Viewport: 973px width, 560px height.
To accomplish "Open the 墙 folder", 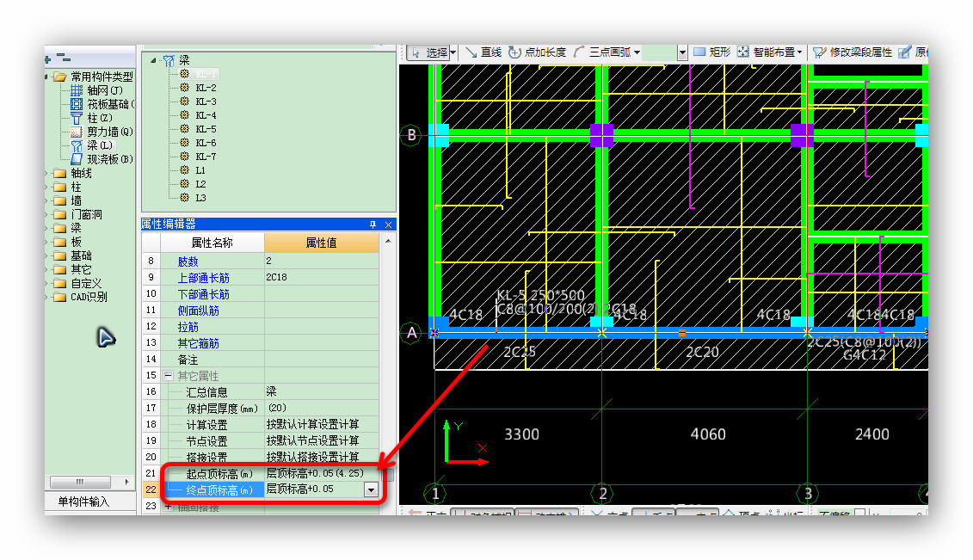I will (x=68, y=200).
